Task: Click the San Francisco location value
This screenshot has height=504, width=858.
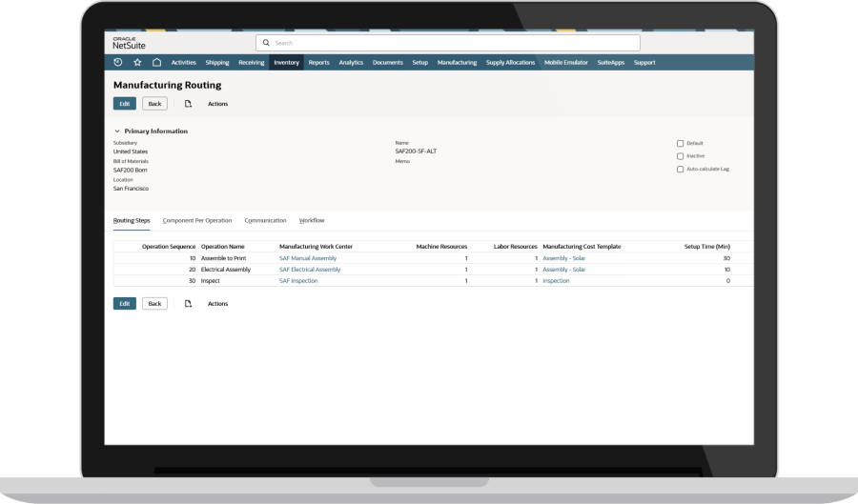Action: tap(131, 189)
